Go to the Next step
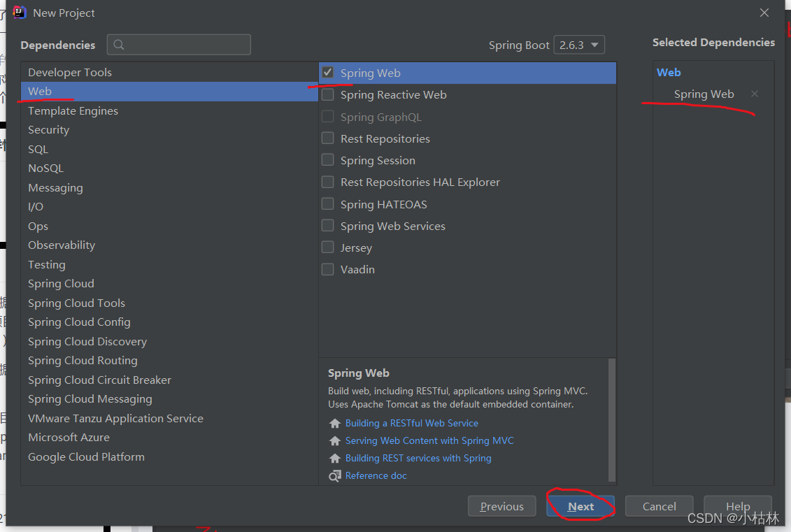This screenshot has height=532, width=791. (x=580, y=506)
